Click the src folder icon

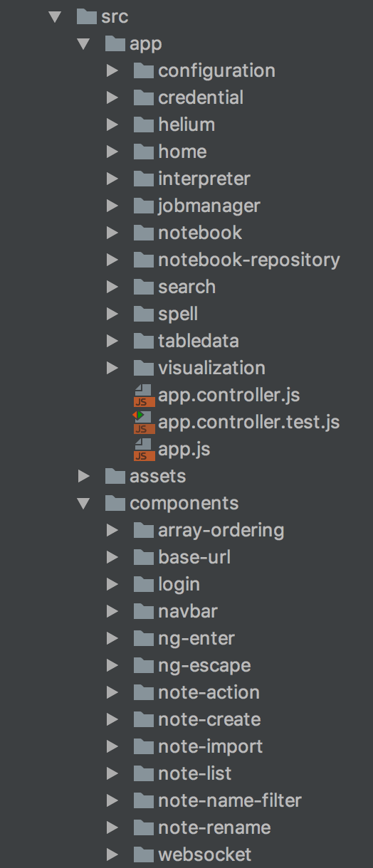(86, 16)
